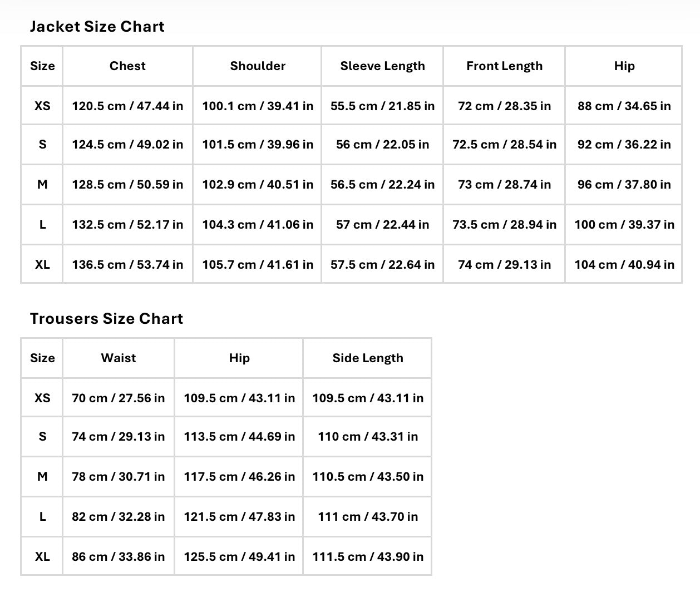Click the Sleeve Length column header
700x597 pixels.
point(382,66)
